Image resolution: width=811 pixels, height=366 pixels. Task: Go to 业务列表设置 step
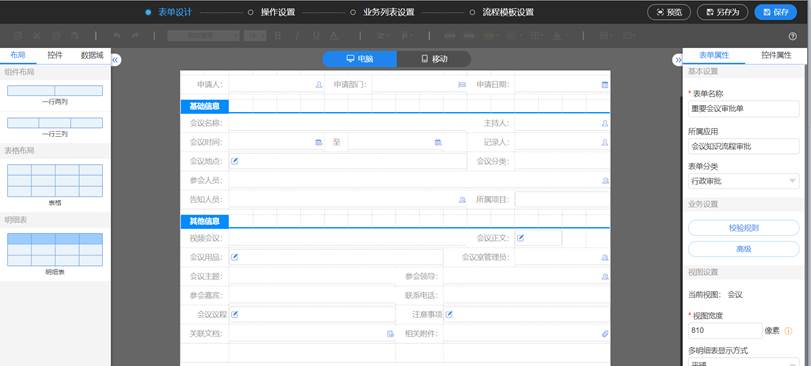coord(388,12)
